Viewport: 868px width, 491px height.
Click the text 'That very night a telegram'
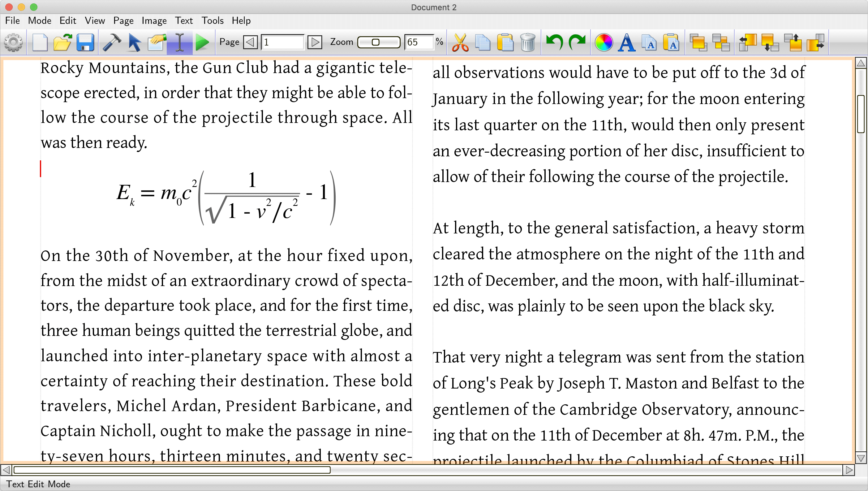click(527, 358)
